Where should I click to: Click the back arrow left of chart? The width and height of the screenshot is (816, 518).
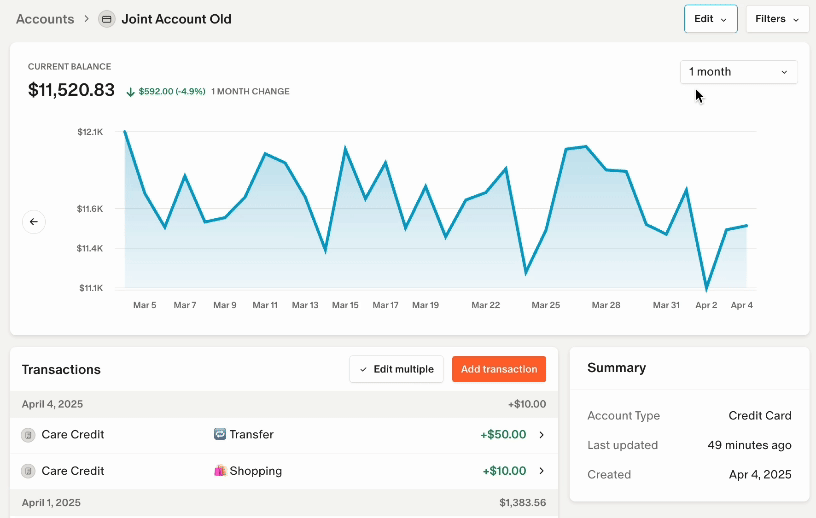(x=34, y=222)
